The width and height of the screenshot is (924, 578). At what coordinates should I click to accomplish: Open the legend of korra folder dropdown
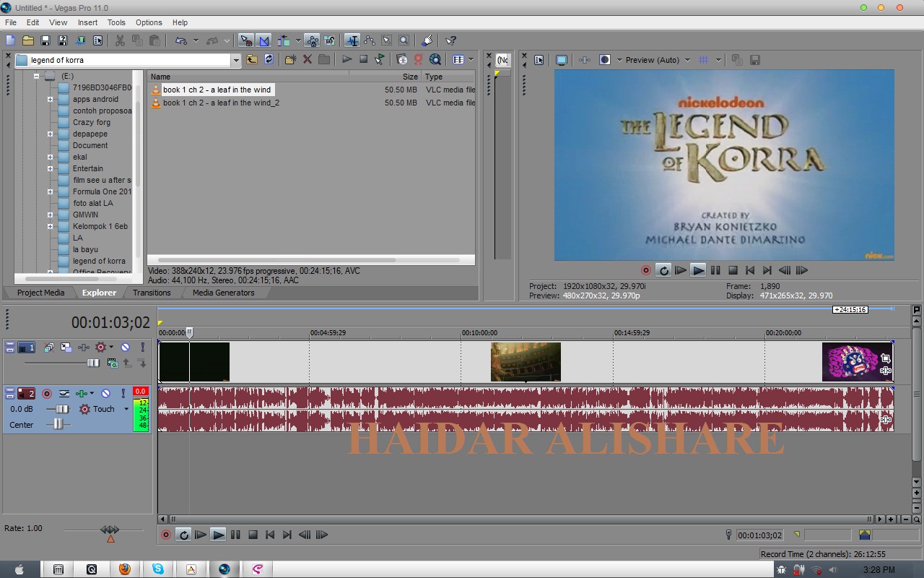tap(235, 61)
